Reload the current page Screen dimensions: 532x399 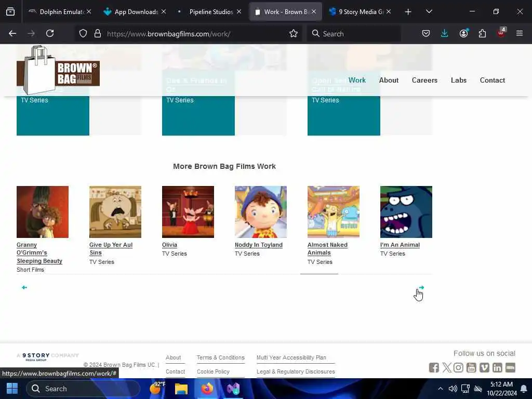point(50,33)
